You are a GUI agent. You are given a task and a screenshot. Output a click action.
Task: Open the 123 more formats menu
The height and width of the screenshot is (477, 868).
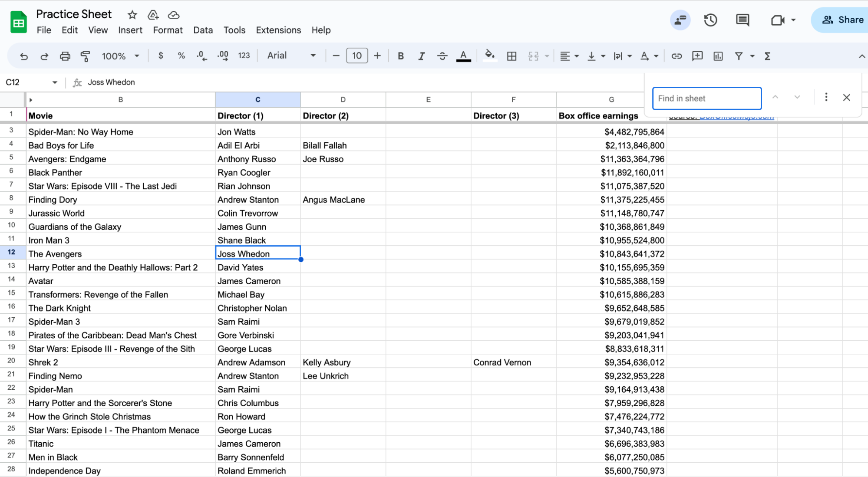[244, 56]
